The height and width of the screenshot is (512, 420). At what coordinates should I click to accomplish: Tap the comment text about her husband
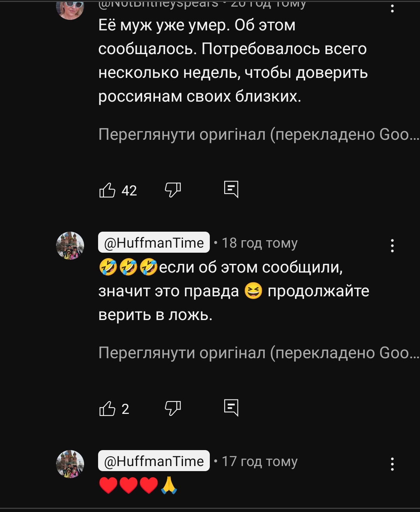pos(233,61)
